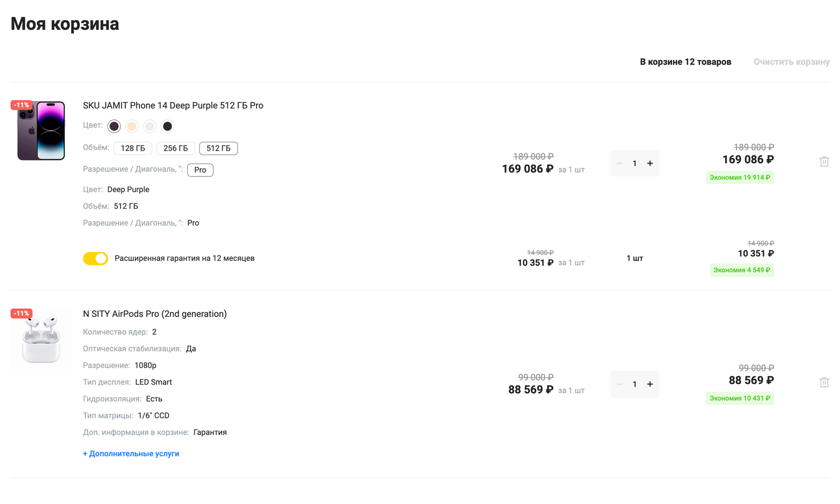Toggle extended 12-month warranty switch
This screenshot has width=840, height=504.
point(95,258)
